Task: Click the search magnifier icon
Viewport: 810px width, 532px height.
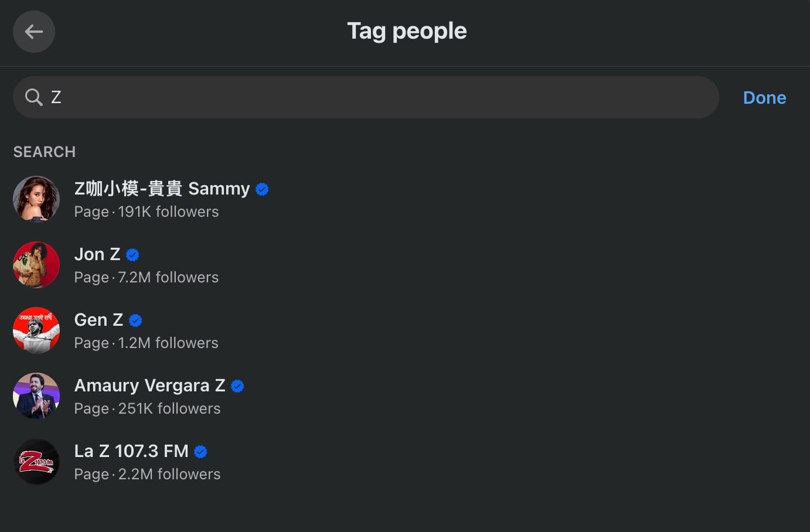Action: click(x=34, y=97)
